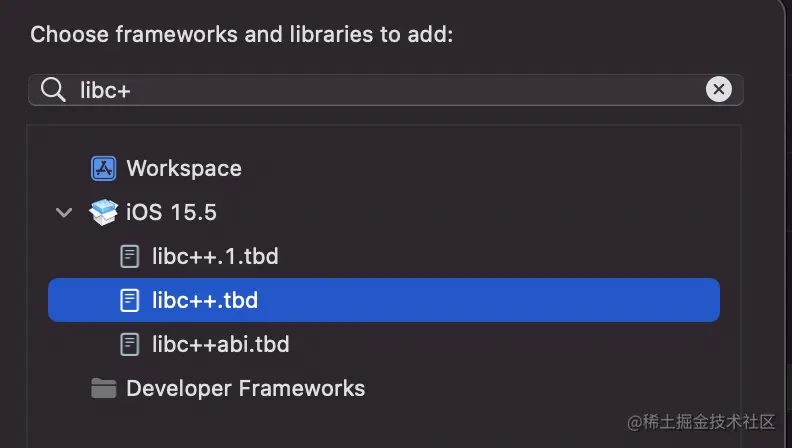This screenshot has height=448, width=792.
Task: Click the Workspace app icon
Action: 104,168
